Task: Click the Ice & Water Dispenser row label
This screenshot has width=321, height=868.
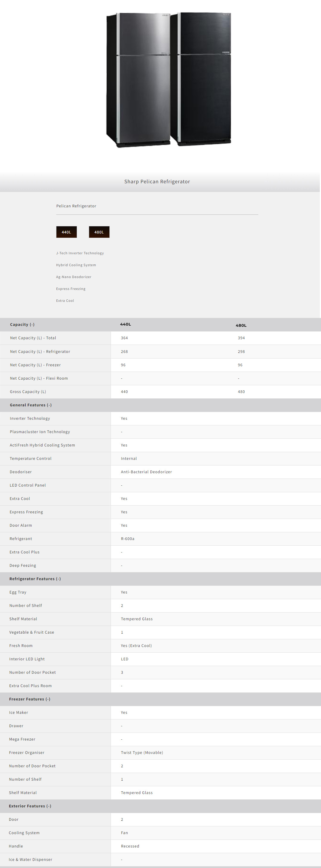Action: point(30,860)
